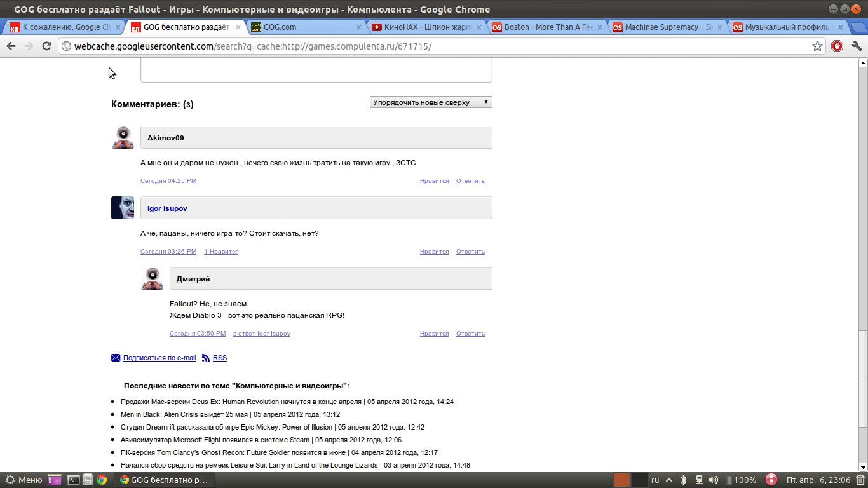Click the browser forward arrow
Viewport: 868px width, 488px height.
point(29,46)
